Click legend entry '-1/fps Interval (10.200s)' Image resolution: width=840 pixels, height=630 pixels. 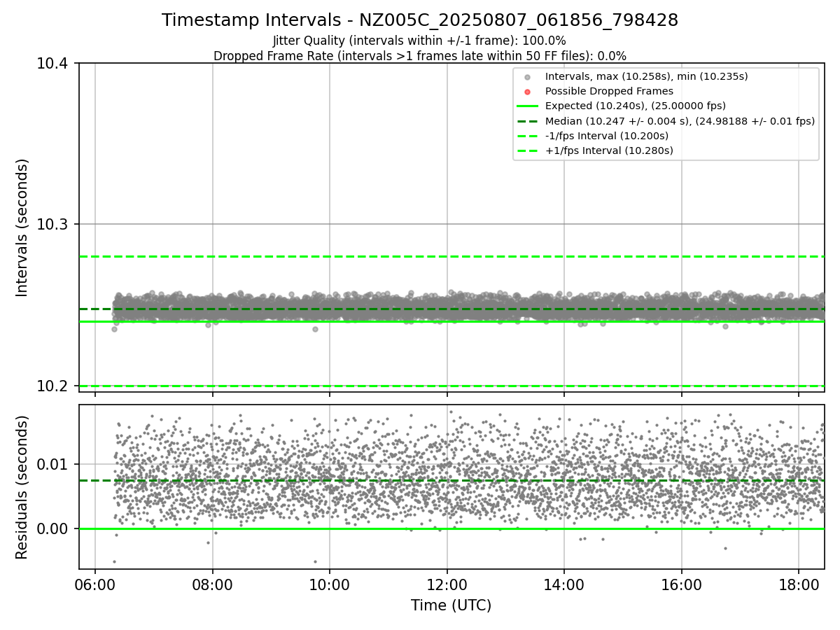coord(607,136)
